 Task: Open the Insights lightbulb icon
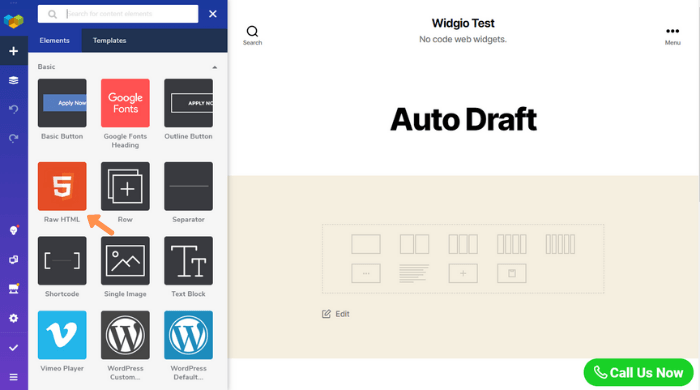click(13, 230)
